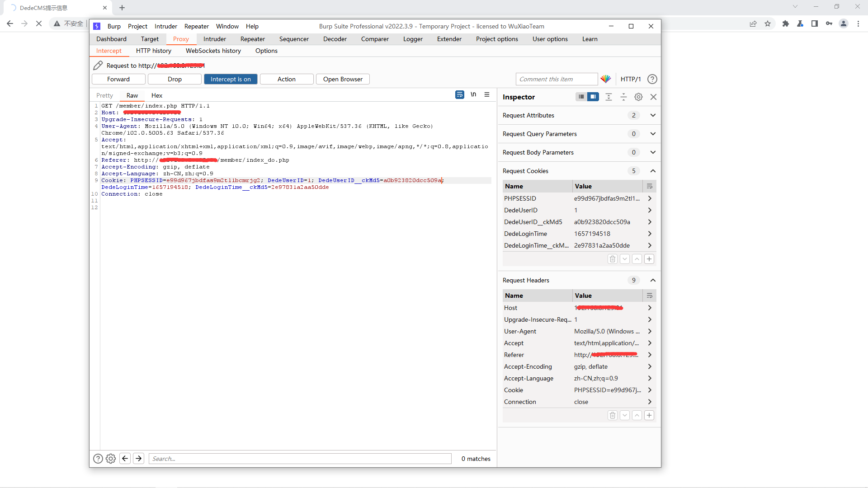The width and height of the screenshot is (868, 488).
Task: Add a new cookie with the plus icon
Action: pos(649,259)
